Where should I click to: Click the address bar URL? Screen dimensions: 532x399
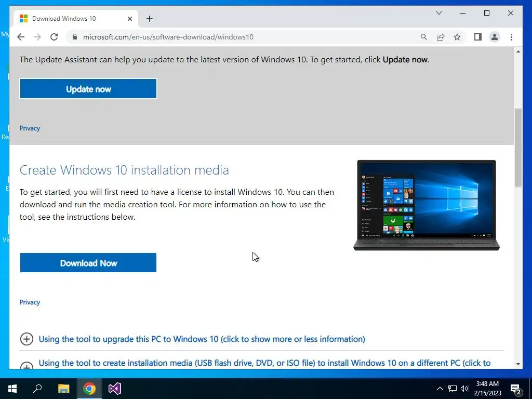(x=168, y=37)
